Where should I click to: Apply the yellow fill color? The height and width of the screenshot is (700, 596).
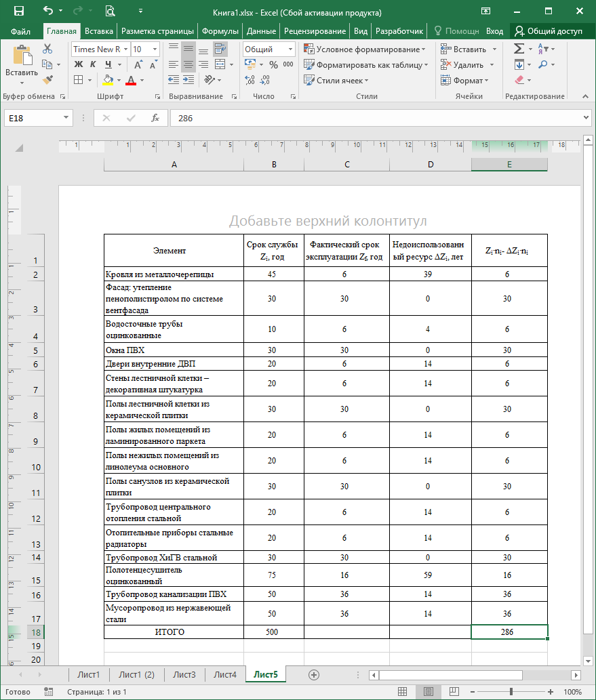(x=108, y=81)
